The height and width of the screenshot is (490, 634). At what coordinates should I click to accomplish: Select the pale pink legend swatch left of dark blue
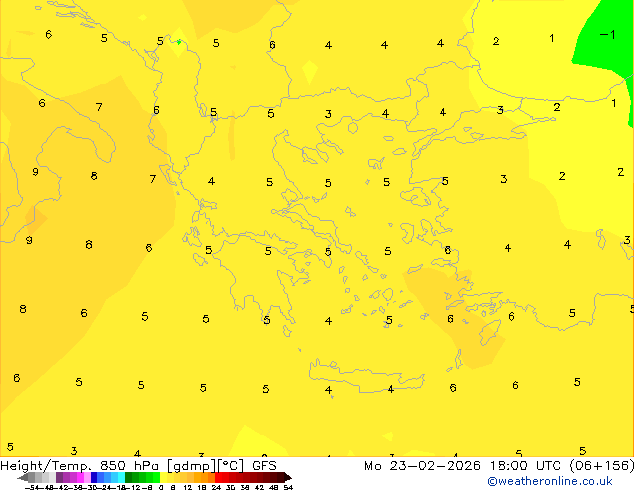87,477
